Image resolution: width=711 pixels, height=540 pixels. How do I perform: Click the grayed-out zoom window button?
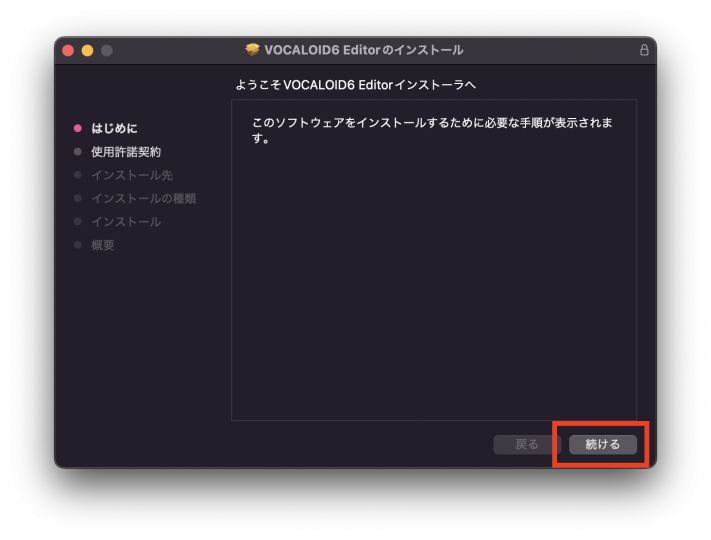tap(106, 50)
